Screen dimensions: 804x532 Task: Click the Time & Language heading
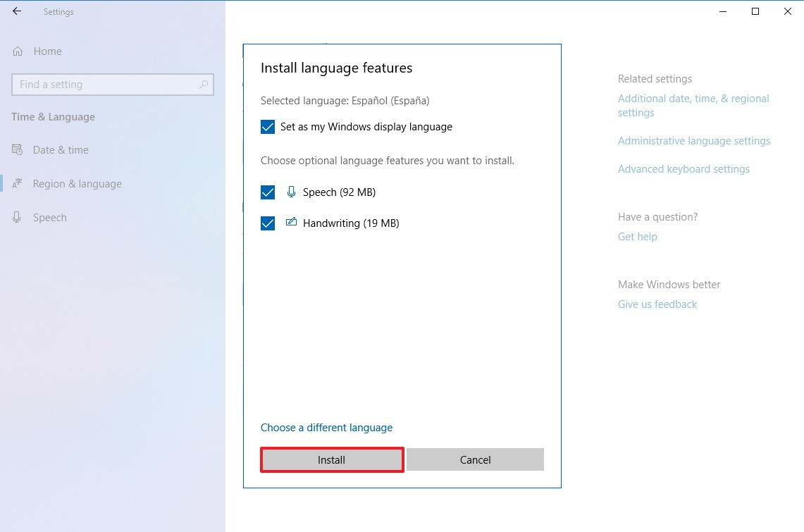[54, 117]
